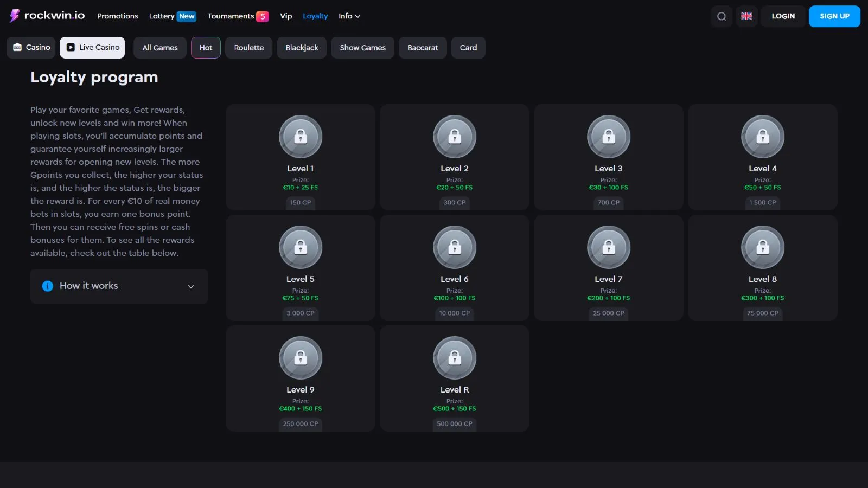Open the Tournaments menu item
868x488 pixels.
pyautogui.click(x=231, y=16)
